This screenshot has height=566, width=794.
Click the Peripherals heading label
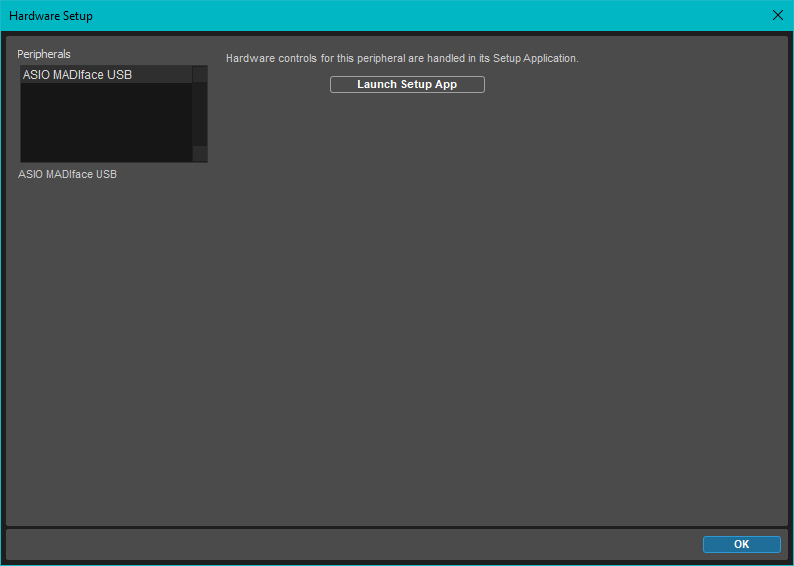(44, 54)
